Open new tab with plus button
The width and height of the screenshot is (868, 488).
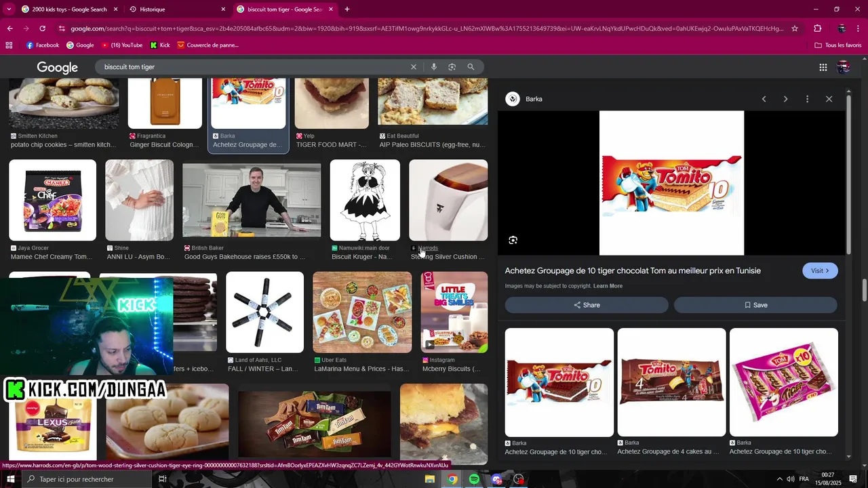347,9
